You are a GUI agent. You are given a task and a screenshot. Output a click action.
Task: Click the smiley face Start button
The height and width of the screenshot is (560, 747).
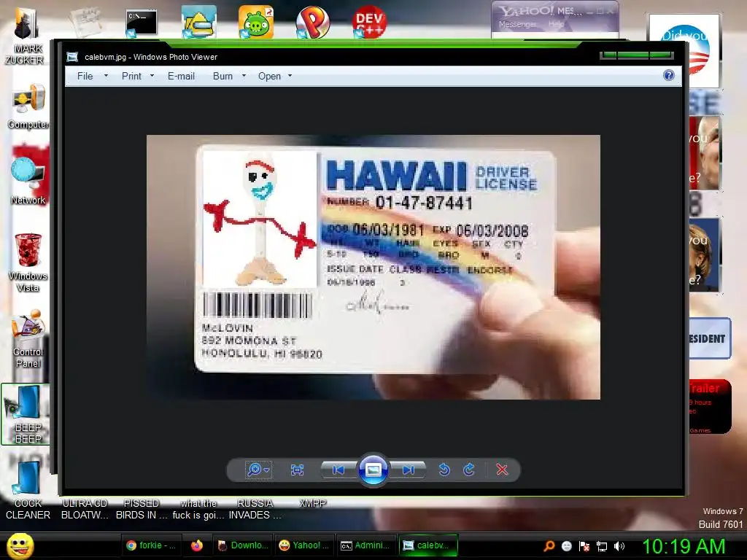20,545
